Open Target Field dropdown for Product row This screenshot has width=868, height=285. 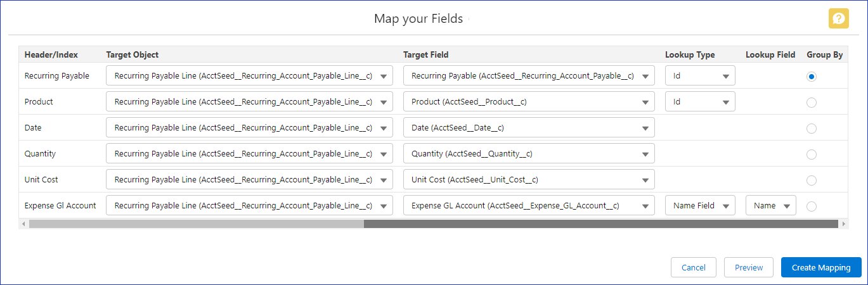[x=528, y=102]
